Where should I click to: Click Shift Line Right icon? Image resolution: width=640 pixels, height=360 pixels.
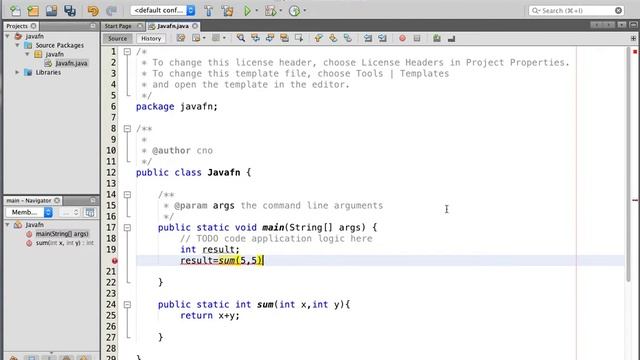[x=382, y=38]
